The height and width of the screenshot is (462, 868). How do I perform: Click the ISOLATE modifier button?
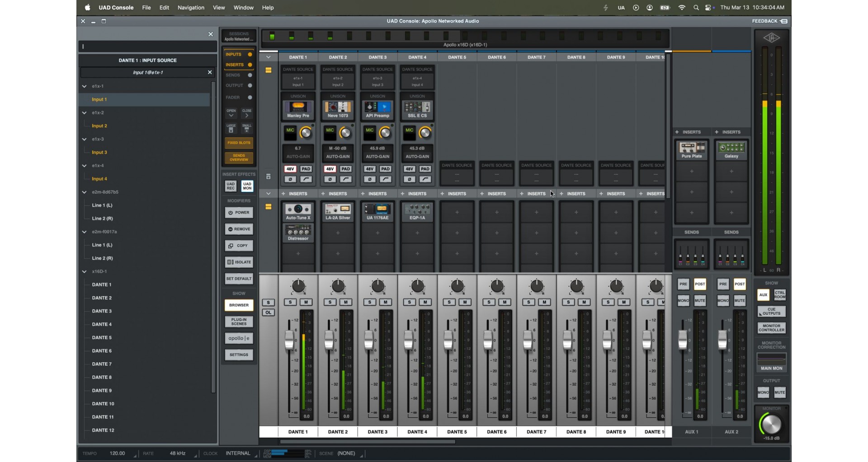(239, 262)
